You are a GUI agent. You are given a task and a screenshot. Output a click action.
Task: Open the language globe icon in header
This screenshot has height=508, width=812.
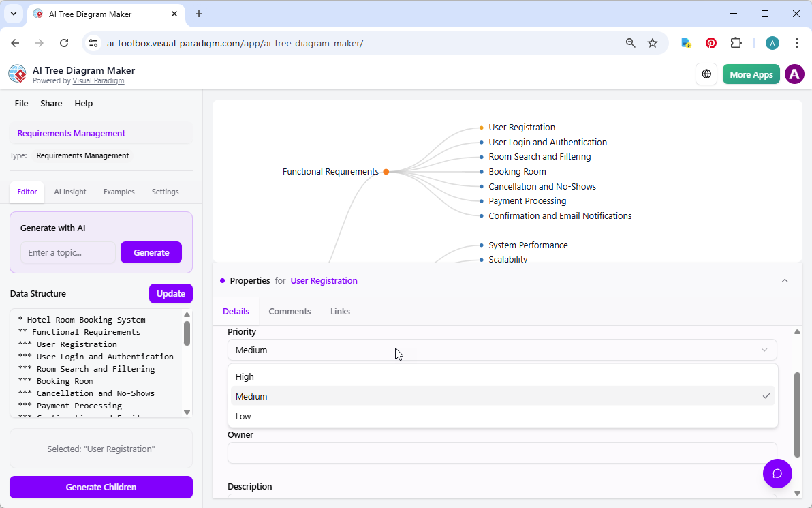[x=706, y=74]
